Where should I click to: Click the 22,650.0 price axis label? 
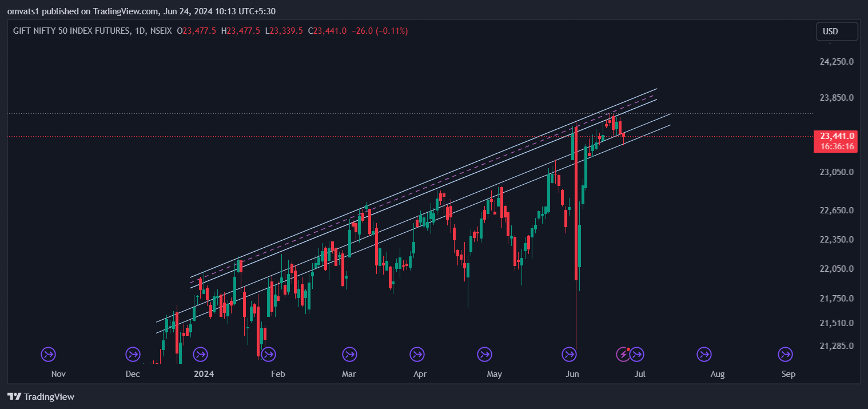[x=837, y=211]
